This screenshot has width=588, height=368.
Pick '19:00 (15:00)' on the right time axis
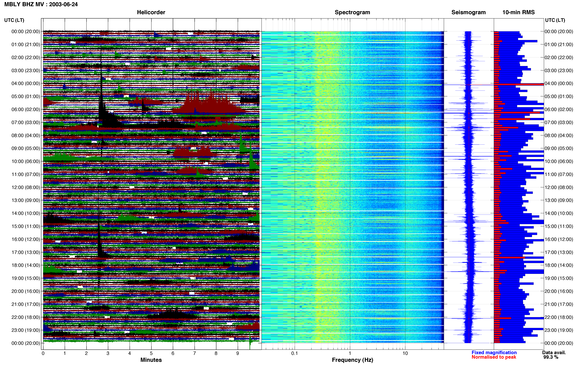[559, 278]
